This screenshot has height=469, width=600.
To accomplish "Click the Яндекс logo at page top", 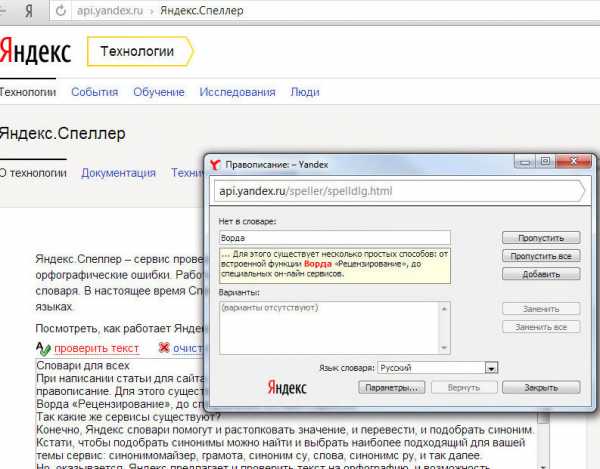I will [36, 51].
